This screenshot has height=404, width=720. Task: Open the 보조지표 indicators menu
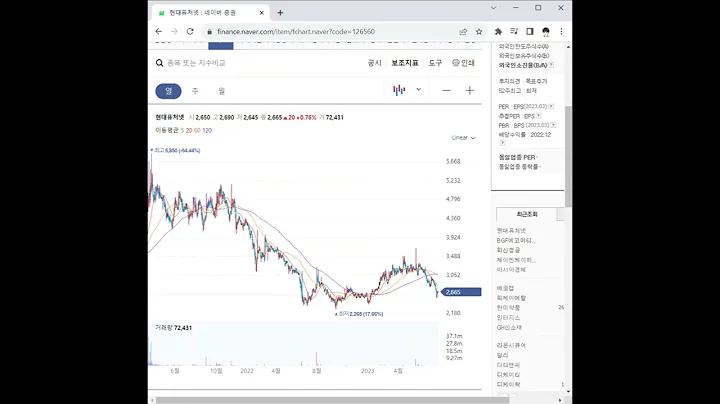[x=405, y=63]
